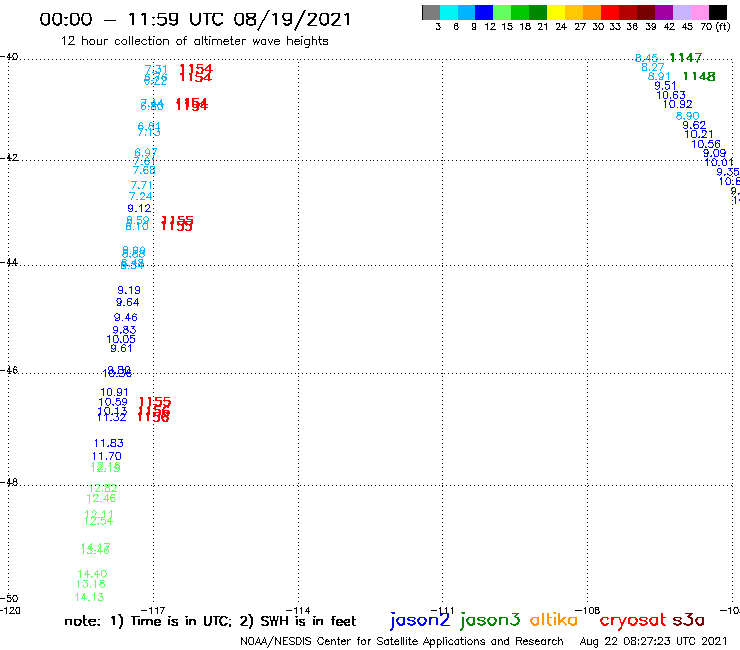Click the chart title with date 08/19/2021
740x650 pixels.
(x=195, y=20)
